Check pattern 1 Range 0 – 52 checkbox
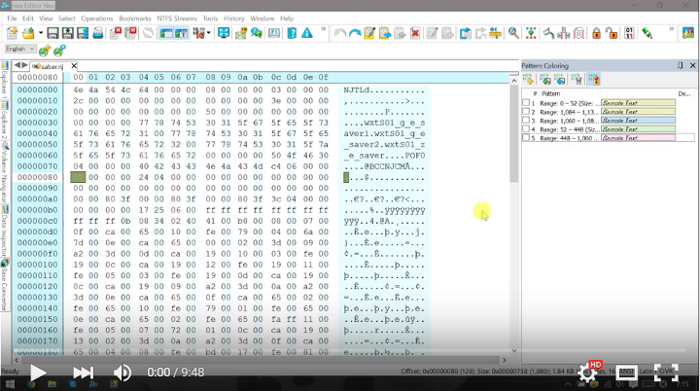Viewport: 700px width, 391px height. [526, 103]
